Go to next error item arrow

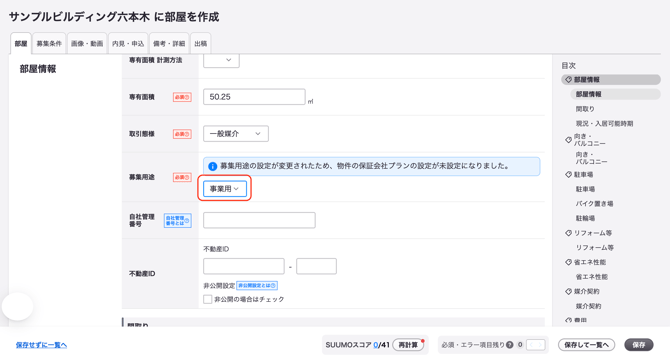point(540,345)
